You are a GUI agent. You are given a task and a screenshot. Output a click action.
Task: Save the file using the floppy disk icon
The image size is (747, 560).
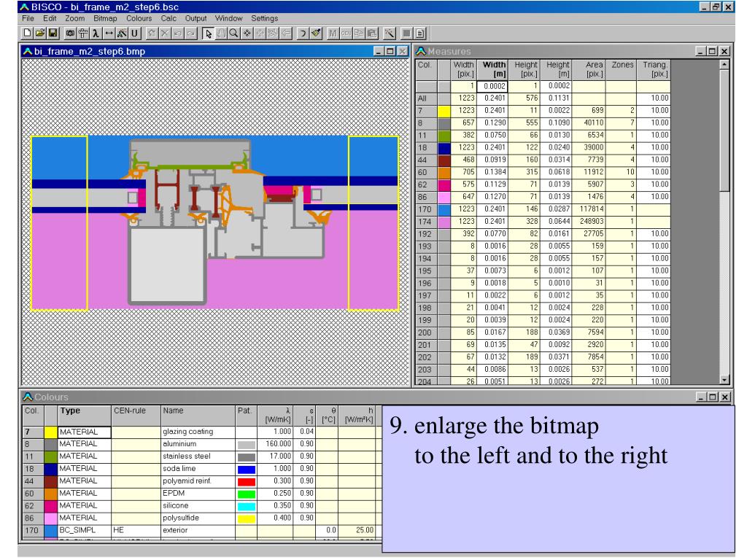[x=53, y=34]
